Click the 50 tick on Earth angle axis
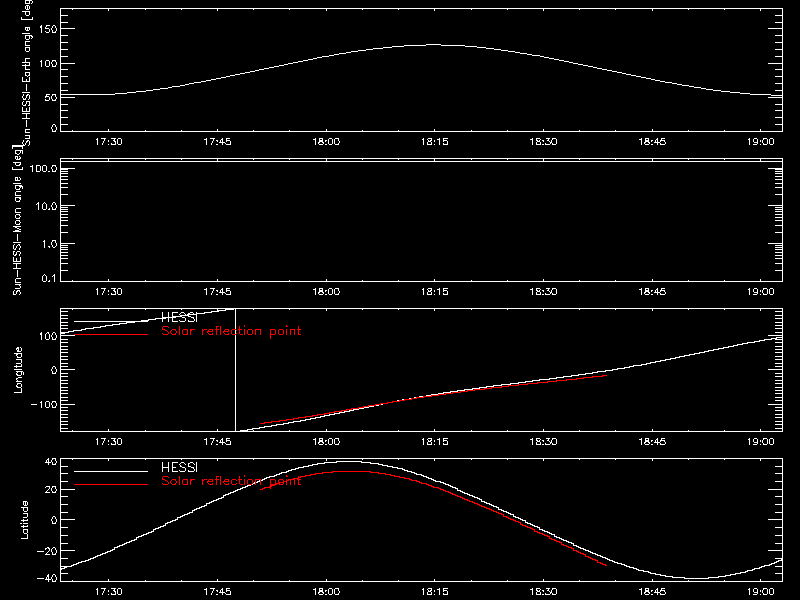Image resolution: width=800 pixels, height=600 pixels. tap(51, 97)
